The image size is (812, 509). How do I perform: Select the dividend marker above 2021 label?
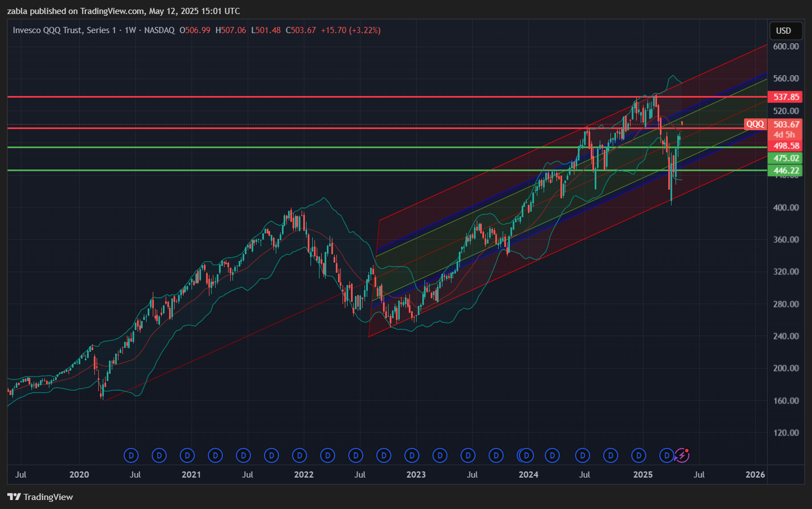coord(187,455)
